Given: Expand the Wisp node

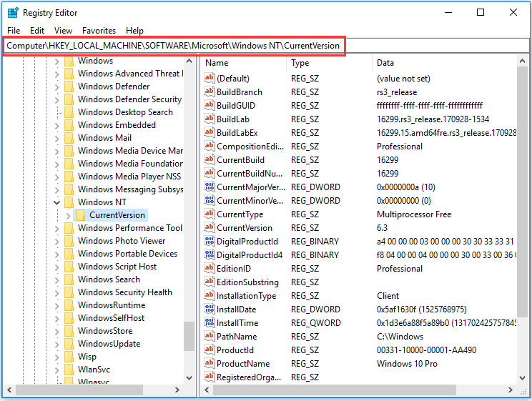Looking at the screenshot, I should [x=56, y=357].
